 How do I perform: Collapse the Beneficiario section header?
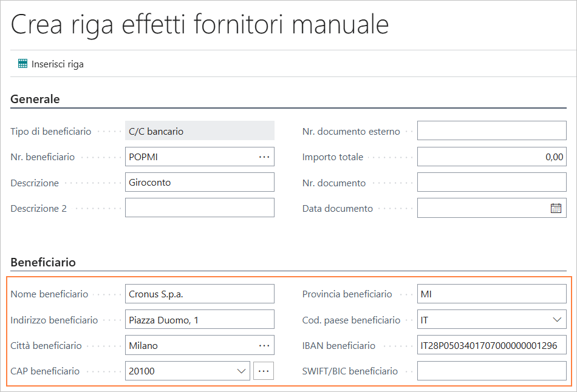coord(43,263)
